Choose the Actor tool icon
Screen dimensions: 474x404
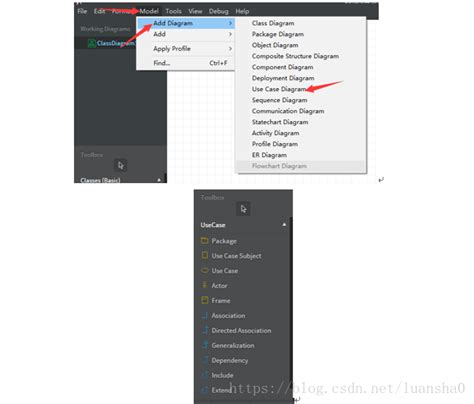point(205,285)
